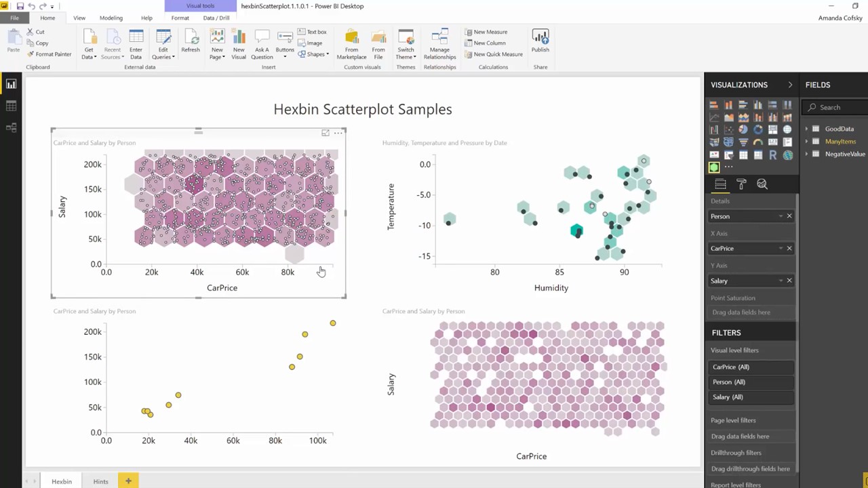This screenshot has width=868, height=488.
Task: Click Enter Data in ribbon
Action: (x=136, y=45)
